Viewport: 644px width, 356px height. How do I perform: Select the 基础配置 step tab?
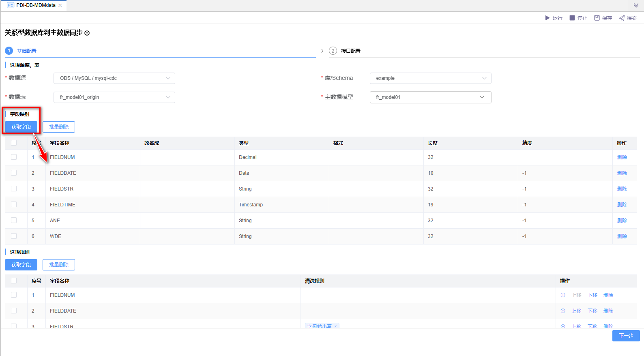click(27, 51)
